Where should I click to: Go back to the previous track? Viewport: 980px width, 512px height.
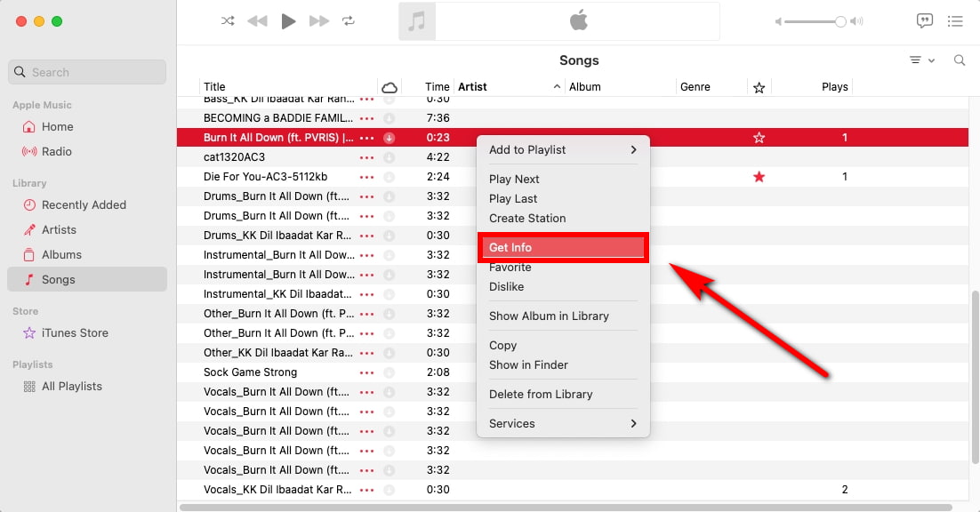(x=257, y=21)
